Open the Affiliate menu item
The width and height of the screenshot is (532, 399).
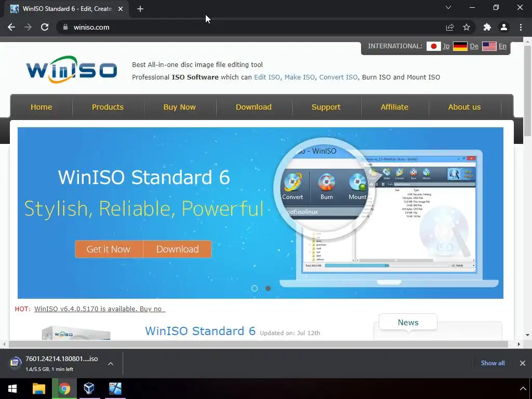[394, 107]
